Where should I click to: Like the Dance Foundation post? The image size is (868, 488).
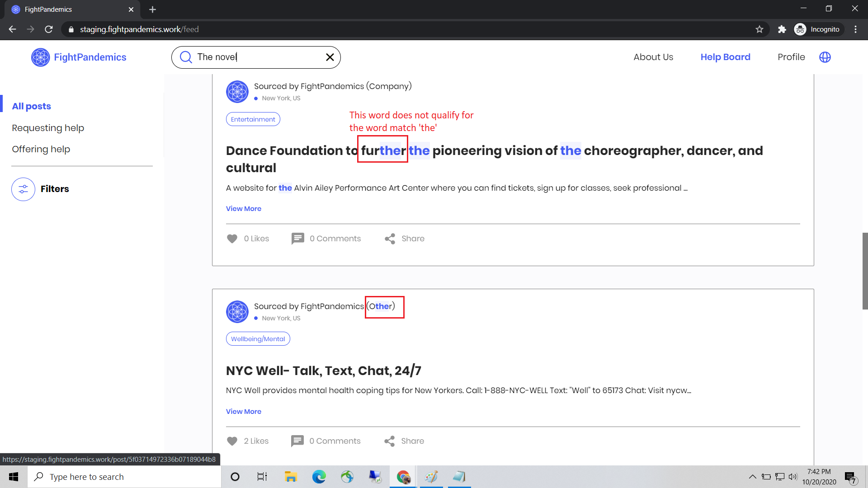point(232,239)
